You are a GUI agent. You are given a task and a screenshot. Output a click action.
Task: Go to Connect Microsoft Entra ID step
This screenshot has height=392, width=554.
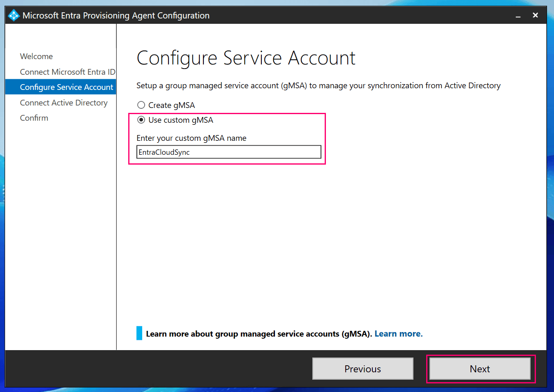68,72
